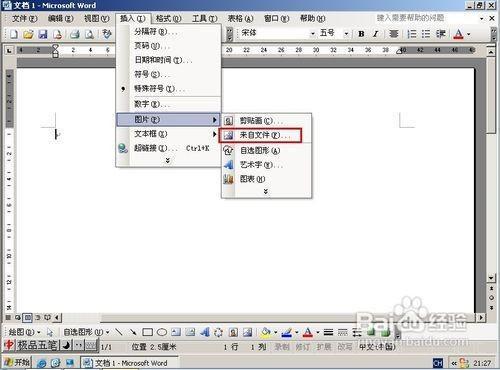This screenshot has height=370, width=500.
Task: Select the Select Objects arrow tool
Action: pyautogui.click(x=50, y=332)
